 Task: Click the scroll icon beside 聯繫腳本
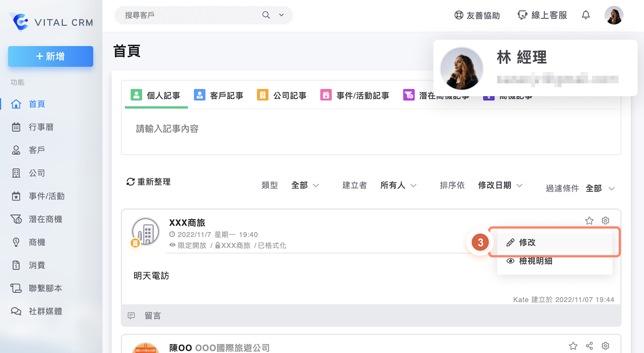tap(16, 288)
